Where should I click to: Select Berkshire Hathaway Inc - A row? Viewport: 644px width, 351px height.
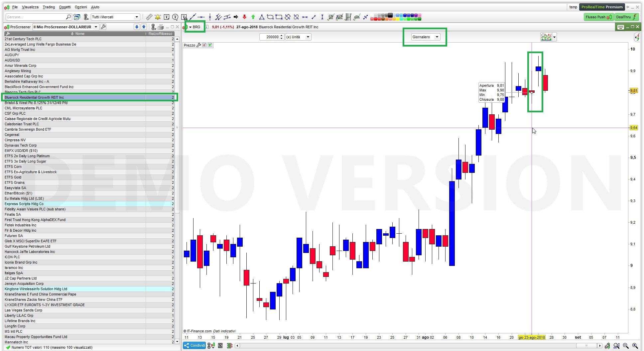pyautogui.click(x=89, y=81)
